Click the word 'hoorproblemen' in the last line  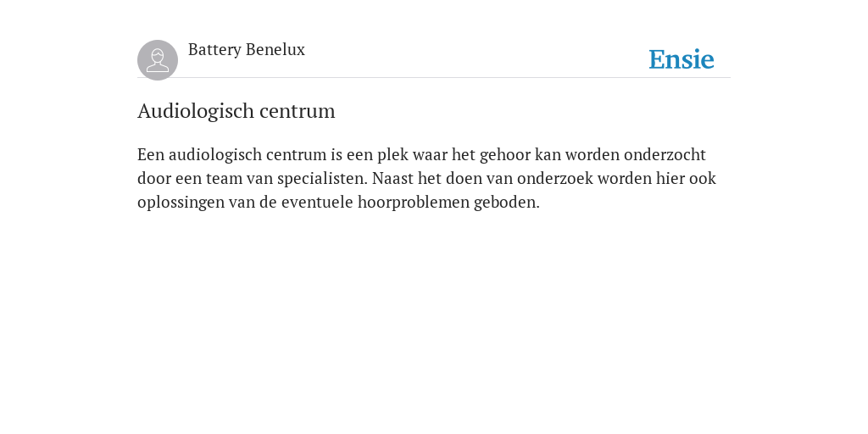point(414,203)
